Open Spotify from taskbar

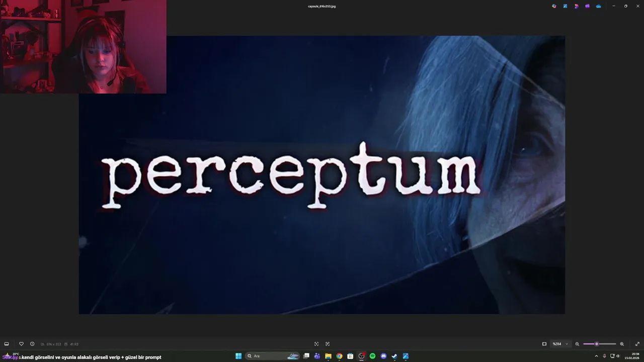pos(372,356)
